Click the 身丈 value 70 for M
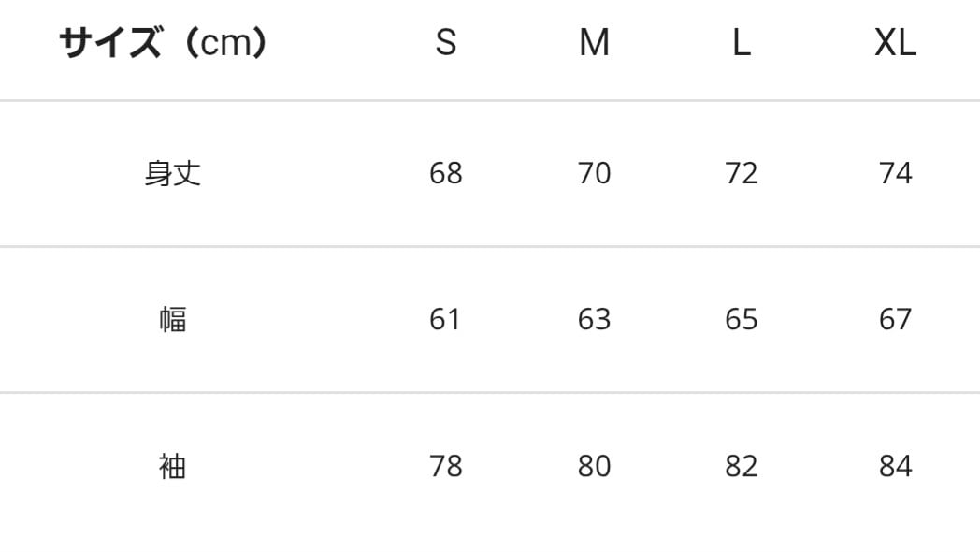This screenshot has width=980, height=552. (x=594, y=173)
